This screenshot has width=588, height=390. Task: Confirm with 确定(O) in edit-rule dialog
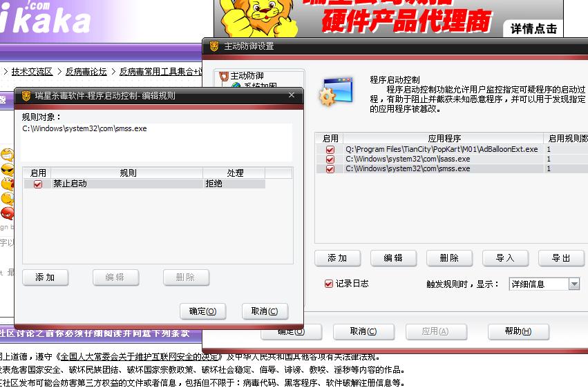pos(203,311)
